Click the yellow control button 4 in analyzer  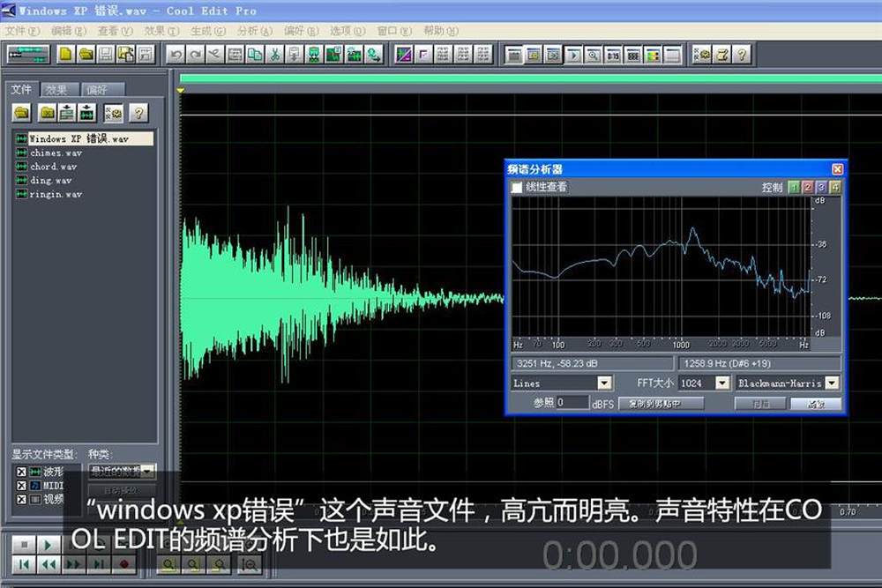coord(834,187)
